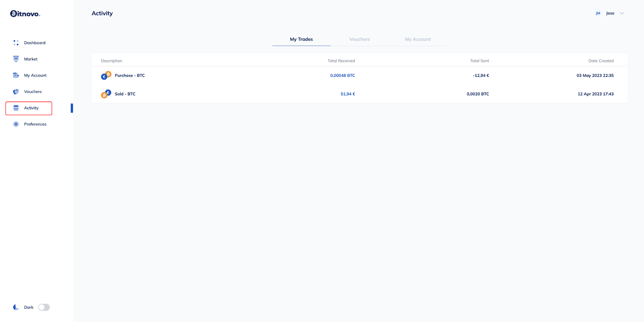This screenshot has width=644, height=322.
Task: Toggle the Dark mode switch
Action: pyautogui.click(x=44, y=307)
